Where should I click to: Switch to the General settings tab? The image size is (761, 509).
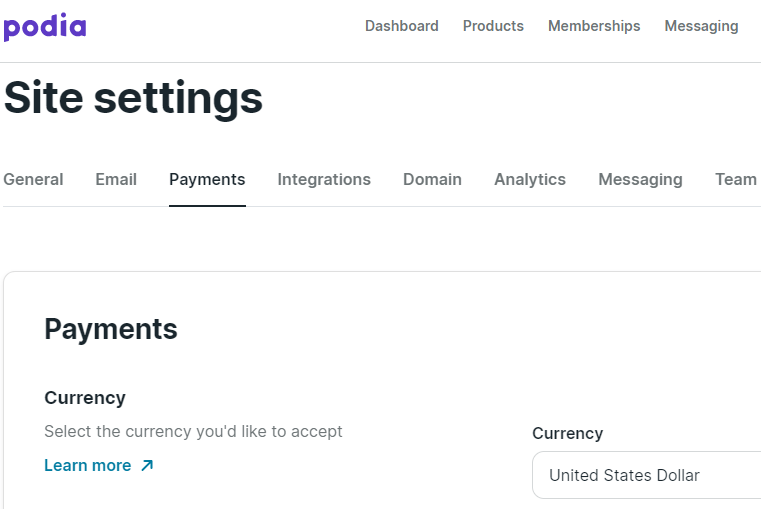(33, 180)
